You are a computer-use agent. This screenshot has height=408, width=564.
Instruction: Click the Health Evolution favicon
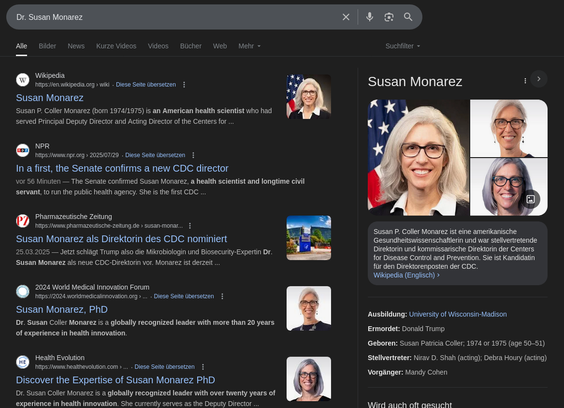22,362
